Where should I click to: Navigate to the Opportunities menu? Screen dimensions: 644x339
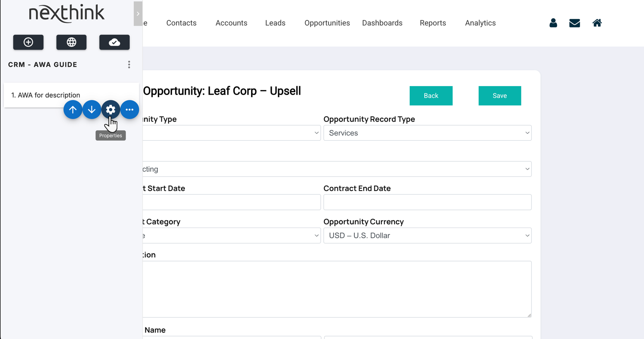coord(327,23)
